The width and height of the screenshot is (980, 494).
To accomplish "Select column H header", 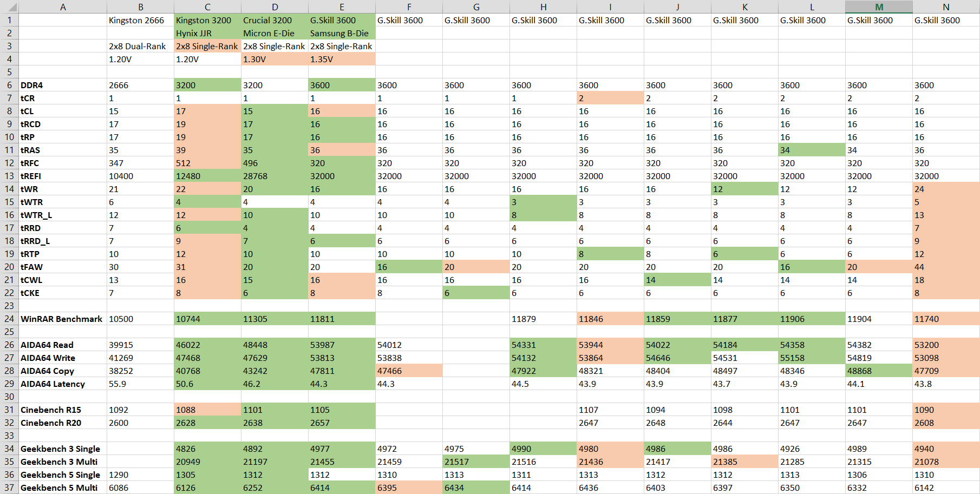I will coord(543,7).
